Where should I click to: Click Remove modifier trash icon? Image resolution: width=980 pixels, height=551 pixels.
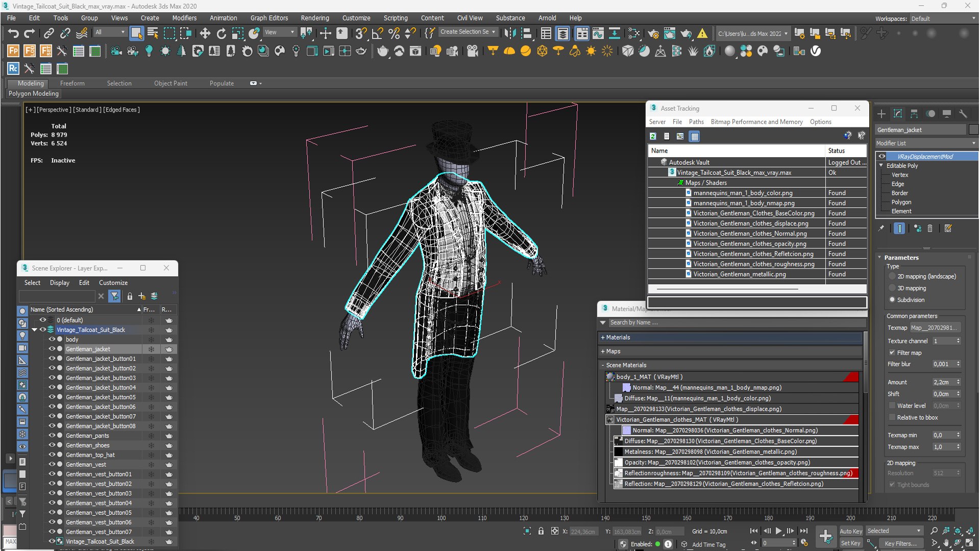coord(930,229)
